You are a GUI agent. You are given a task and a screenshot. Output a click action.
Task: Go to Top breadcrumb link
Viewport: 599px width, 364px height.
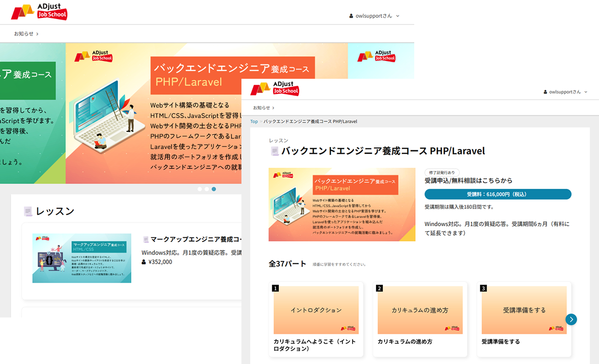coord(254,122)
